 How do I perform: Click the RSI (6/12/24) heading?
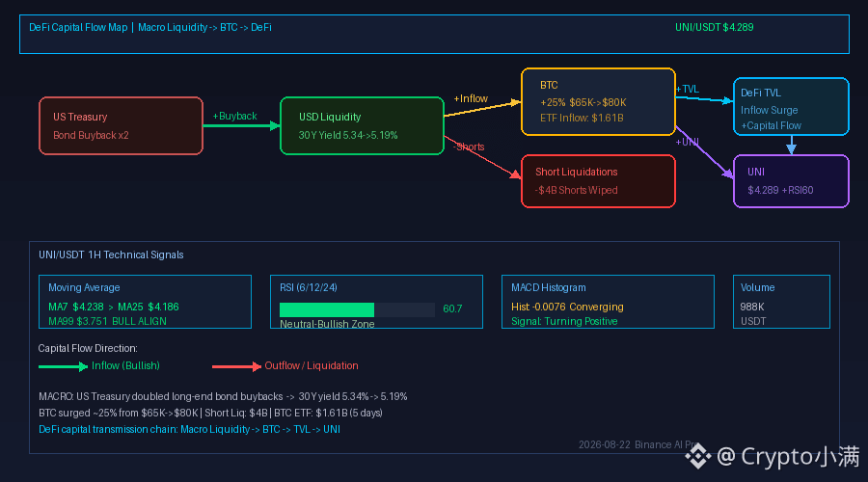309,288
